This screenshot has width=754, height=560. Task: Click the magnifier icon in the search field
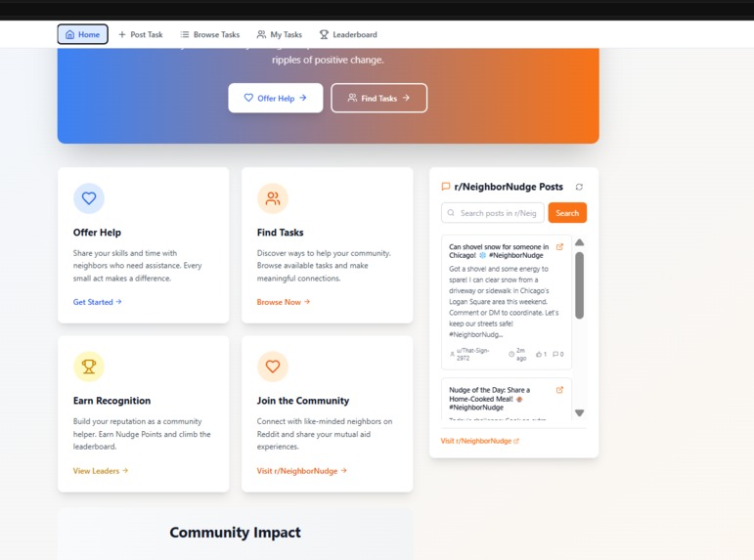tap(451, 213)
